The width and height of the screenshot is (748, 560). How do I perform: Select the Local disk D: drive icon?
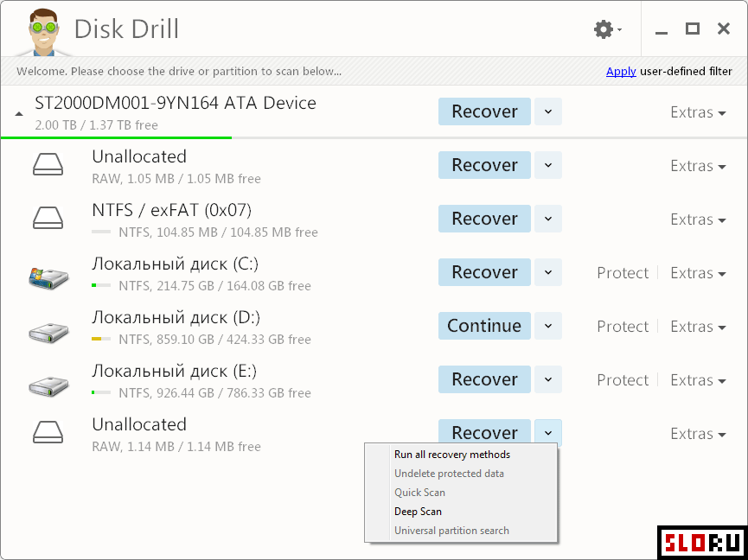pos(48,332)
